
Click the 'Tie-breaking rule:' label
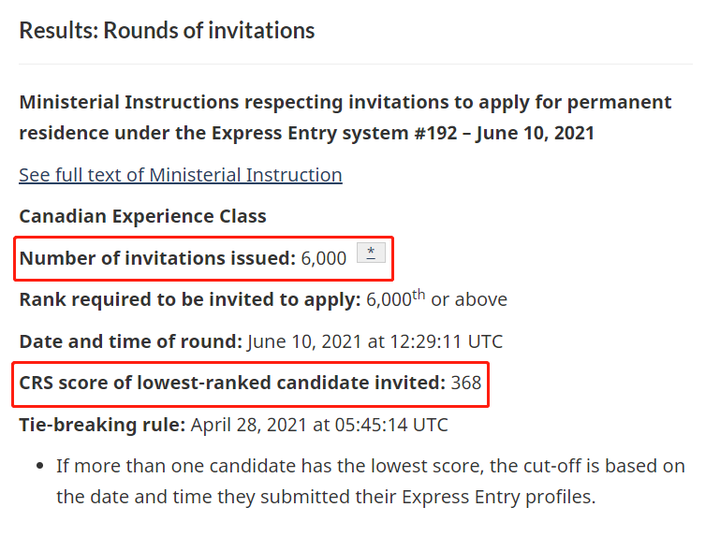pyautogui.click(x=102, y=424)
